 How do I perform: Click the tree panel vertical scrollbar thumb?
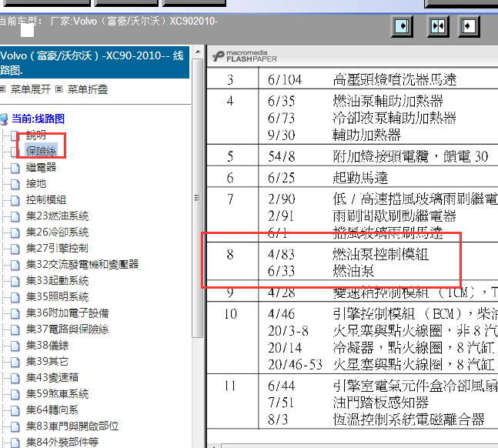(198, 198)
